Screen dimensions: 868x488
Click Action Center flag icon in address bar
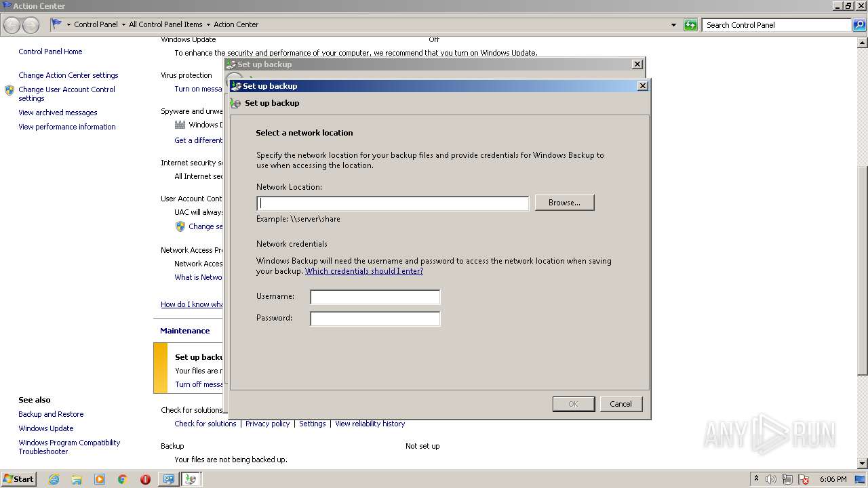coord(57,24)
